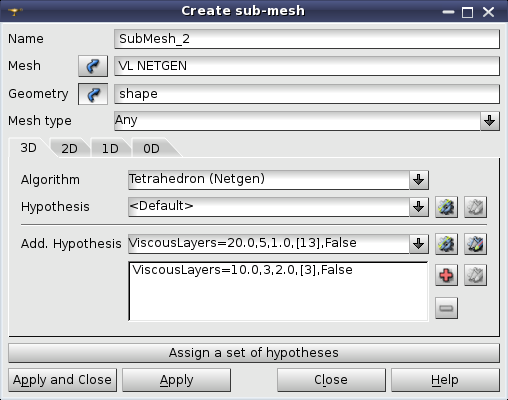Click the Apply and Close button
The height and width of the screenshot is (400, 508).
pos(62,380)
